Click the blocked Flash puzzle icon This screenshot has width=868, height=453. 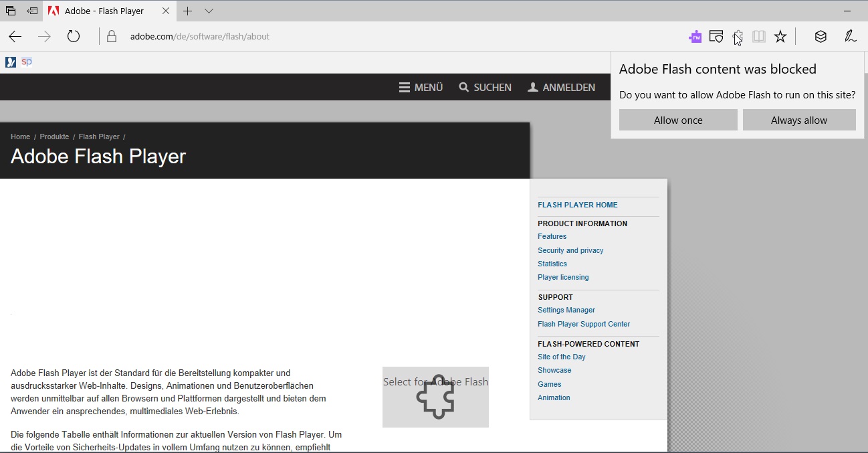(x=738, y=37)
